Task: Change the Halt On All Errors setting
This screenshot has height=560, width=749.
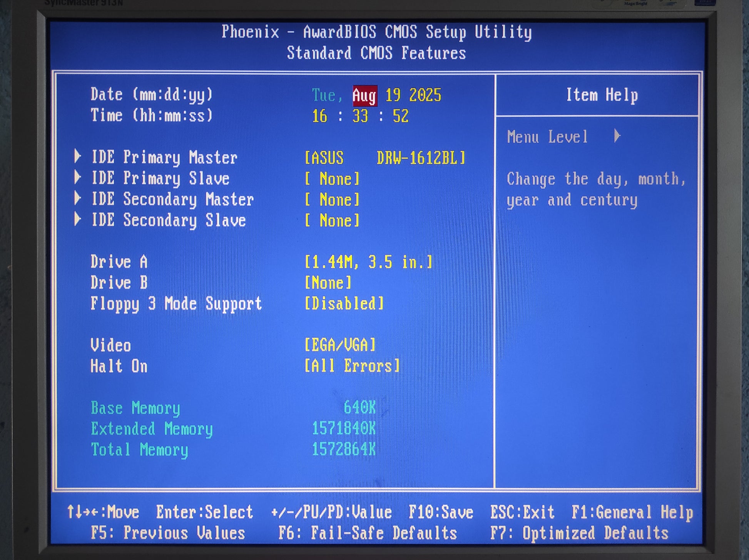Action: click(352, 366)
